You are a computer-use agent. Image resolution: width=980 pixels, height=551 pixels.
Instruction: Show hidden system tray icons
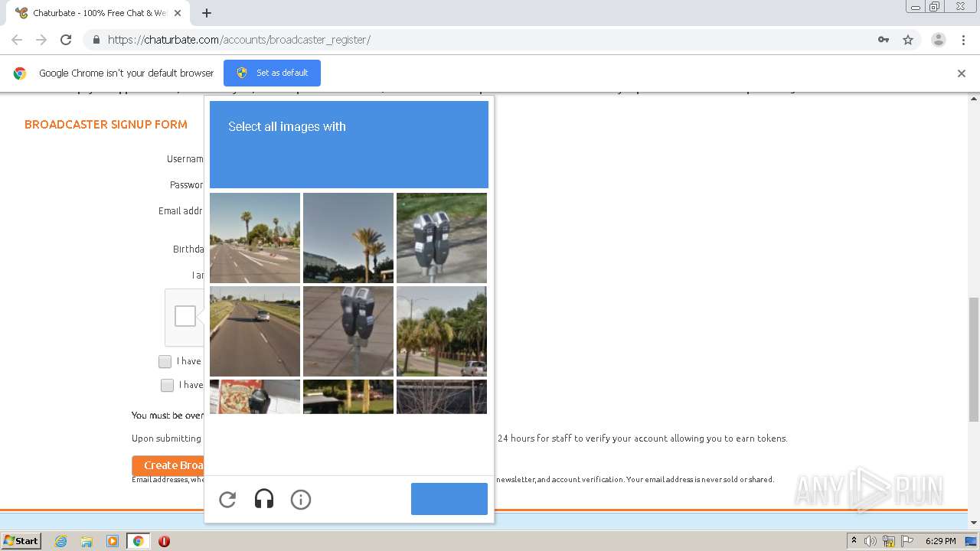click(854, 541)
